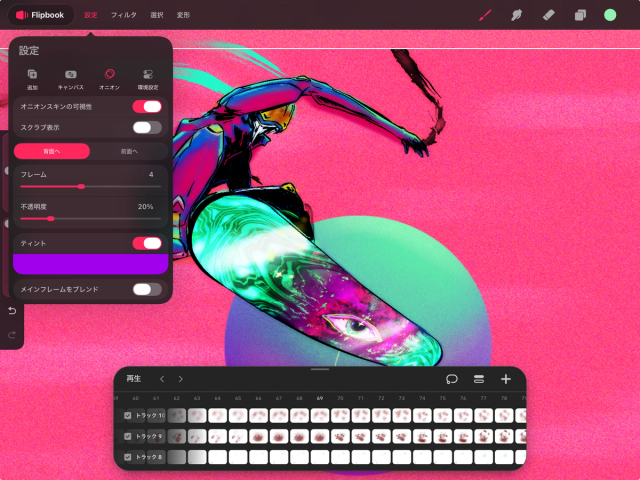Toggle メインフレームをブレンド switch

[x=147, y=289]
